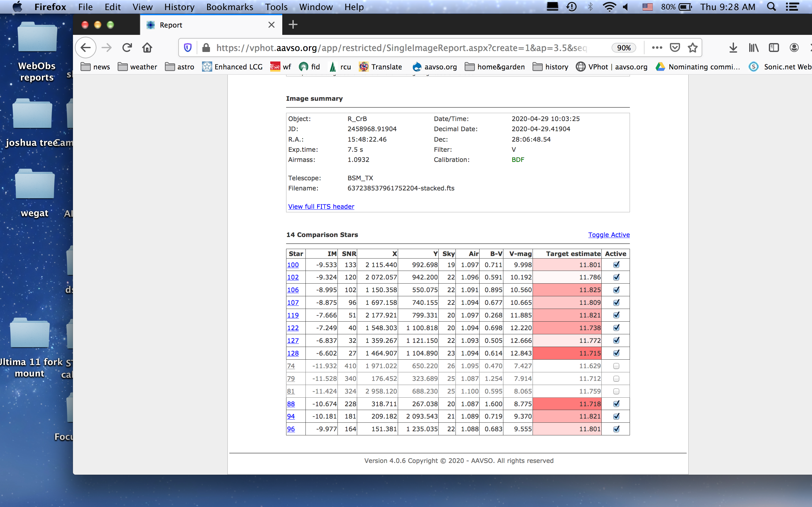Open tracking protection shield icon
This screenshot has height=507, width=812.
[x=188, y=48]
